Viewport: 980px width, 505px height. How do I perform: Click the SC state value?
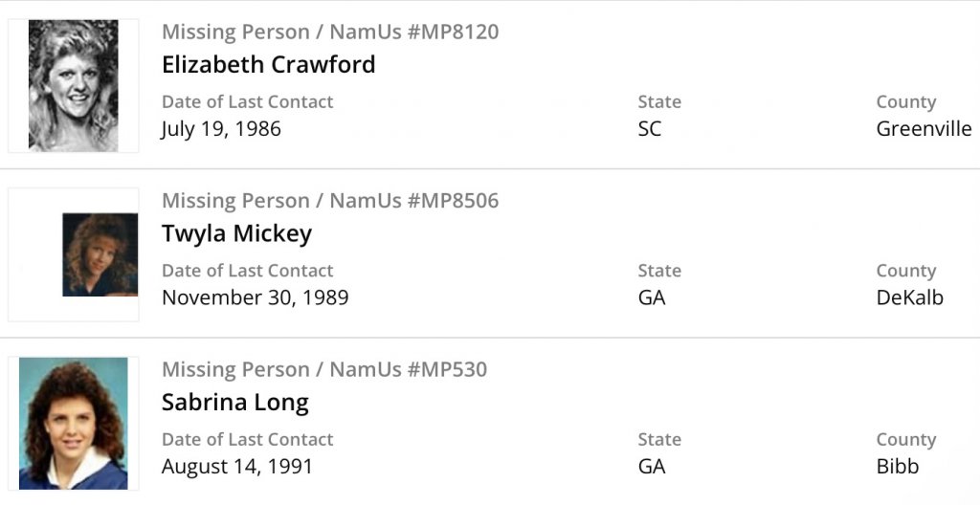coord(650,129)
